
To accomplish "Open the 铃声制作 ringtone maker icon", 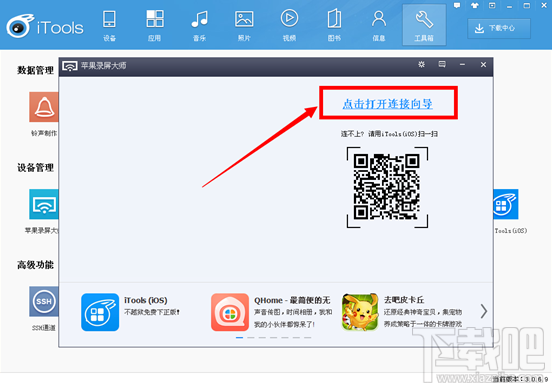I will 44,107.
